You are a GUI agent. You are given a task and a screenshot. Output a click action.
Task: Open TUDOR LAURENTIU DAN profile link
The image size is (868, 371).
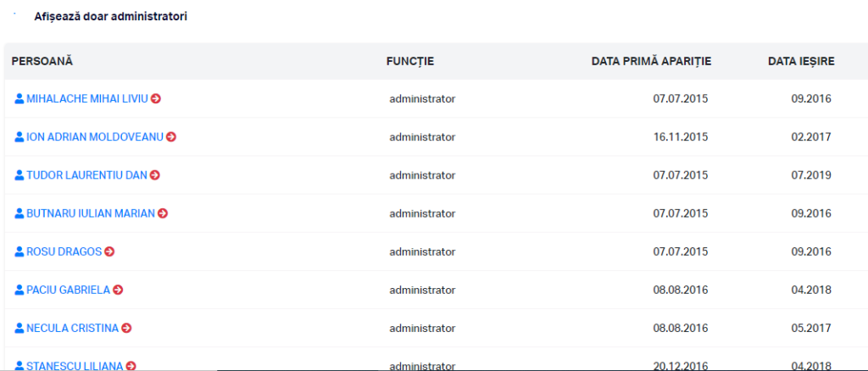coord(87,174)
